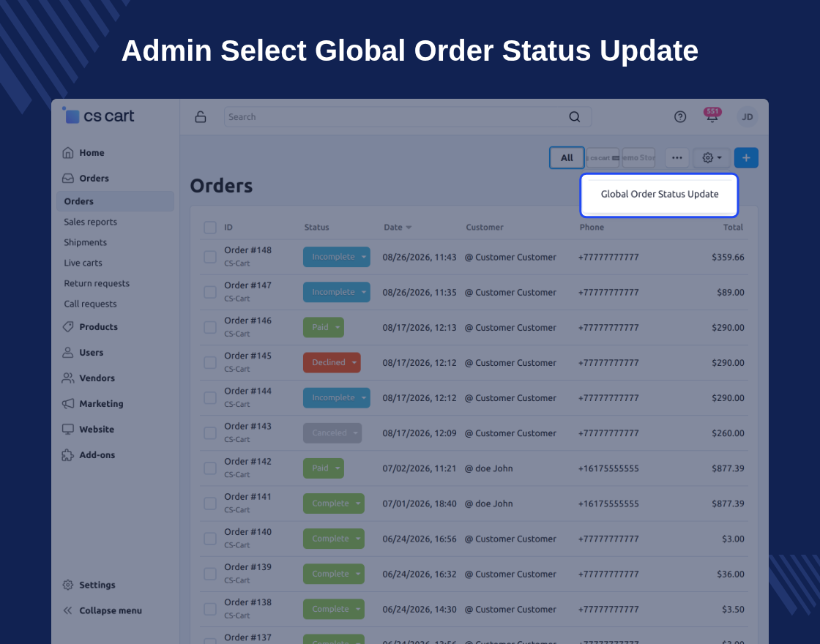Open the help question mark icon
The image size is (820, 644).
click(x=680, y=117)
